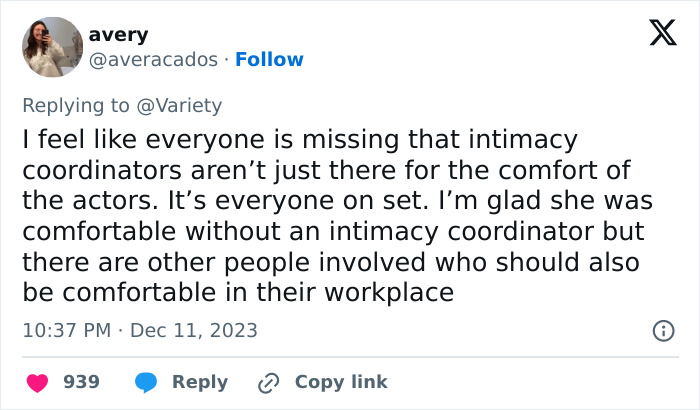This screenshot has height=410, width=700.
Task: Follow the averacados account
Action: pos(269,59)
